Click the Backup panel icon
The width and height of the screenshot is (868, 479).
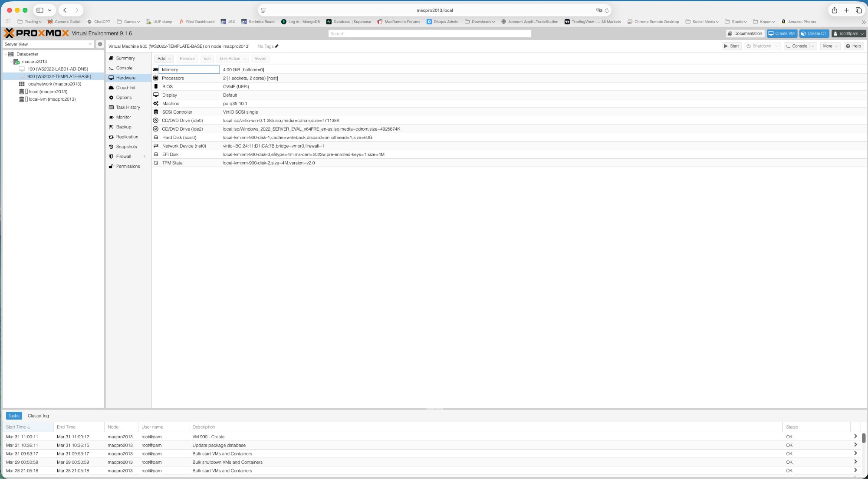[112, 127]
